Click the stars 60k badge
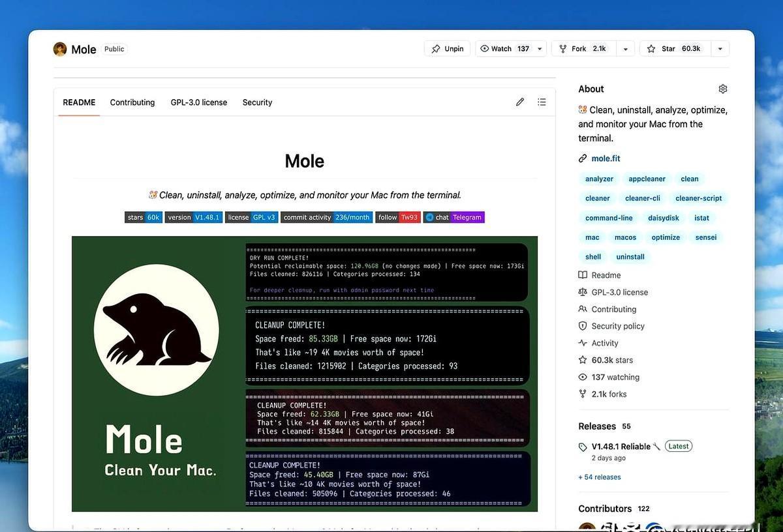This screenshot has width=783, height=532. 144,217
